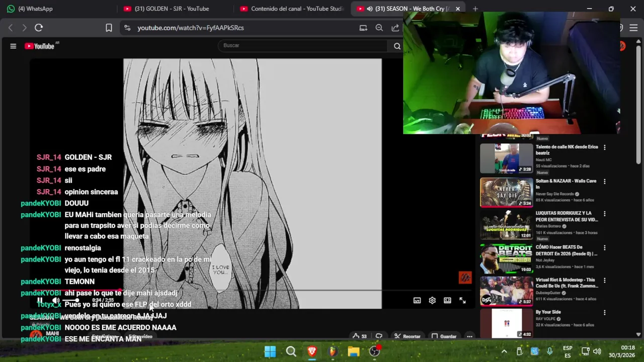
Task: Click the share page icon in address bar
Action: tap(395, 28)
